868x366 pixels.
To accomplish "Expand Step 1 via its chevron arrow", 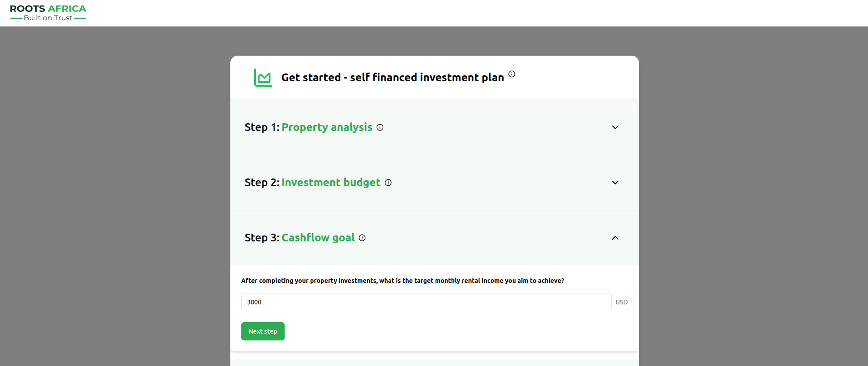I will pyautogui.click(x=615, y=128).
